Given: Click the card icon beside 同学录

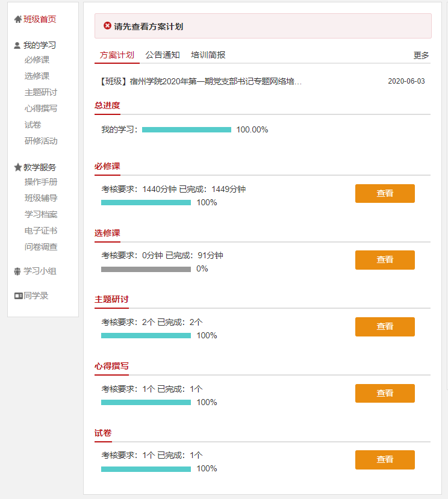Looking at the screenshot, I should point(18,296).
